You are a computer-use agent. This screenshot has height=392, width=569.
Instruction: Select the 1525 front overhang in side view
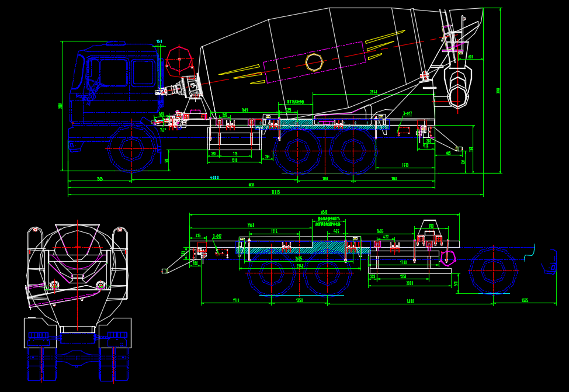(100, 179)
